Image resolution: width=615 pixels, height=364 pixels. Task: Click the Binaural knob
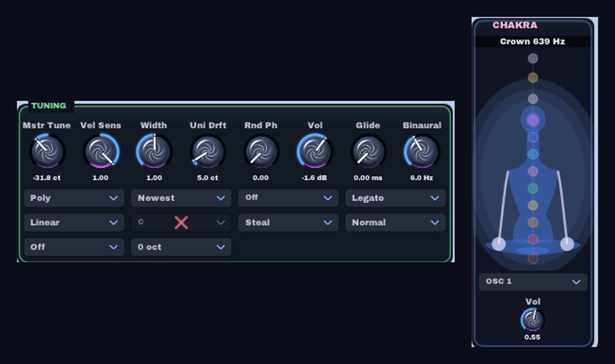[x=422, y=151]
